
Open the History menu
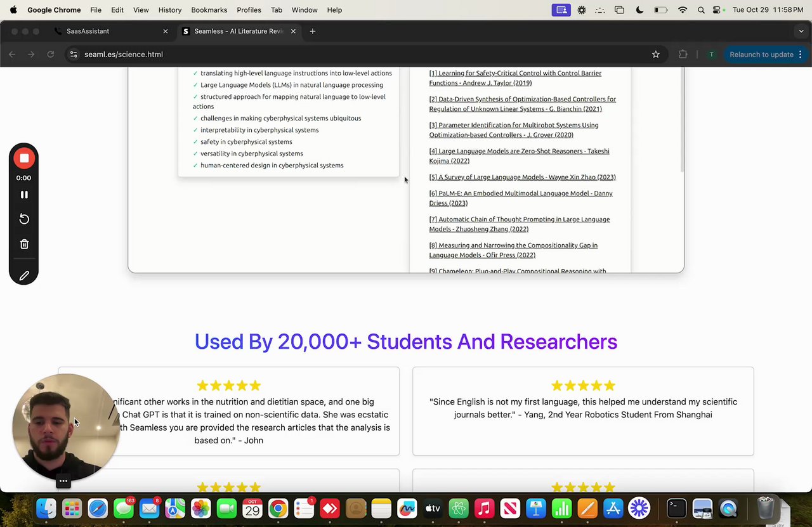(170, 10)
